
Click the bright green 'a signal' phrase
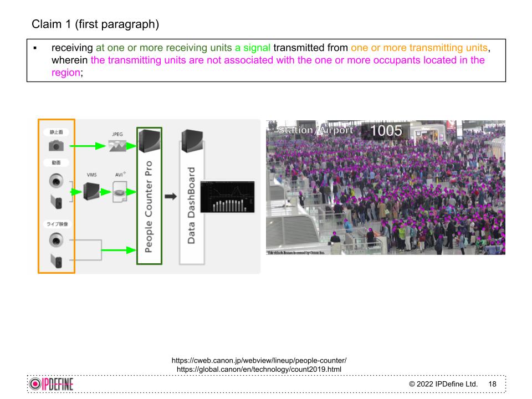point(253,48)
